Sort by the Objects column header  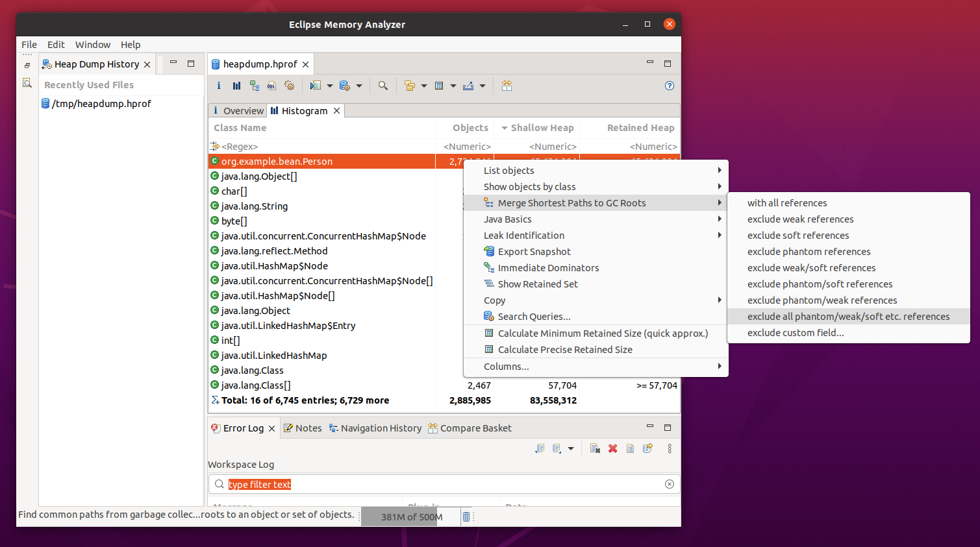click(x=465, y=128)
